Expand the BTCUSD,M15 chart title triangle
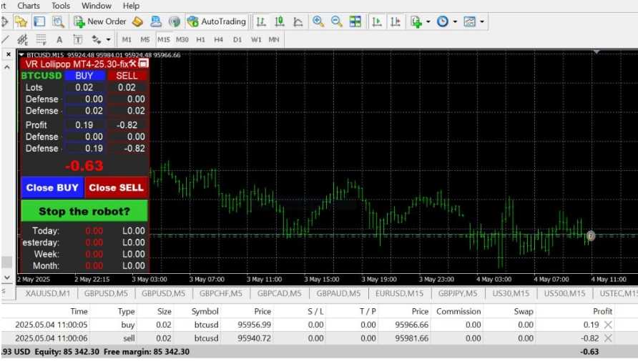The height and width of the screenshot is (364, 638). pyautogui.click(x=21, y=54)
